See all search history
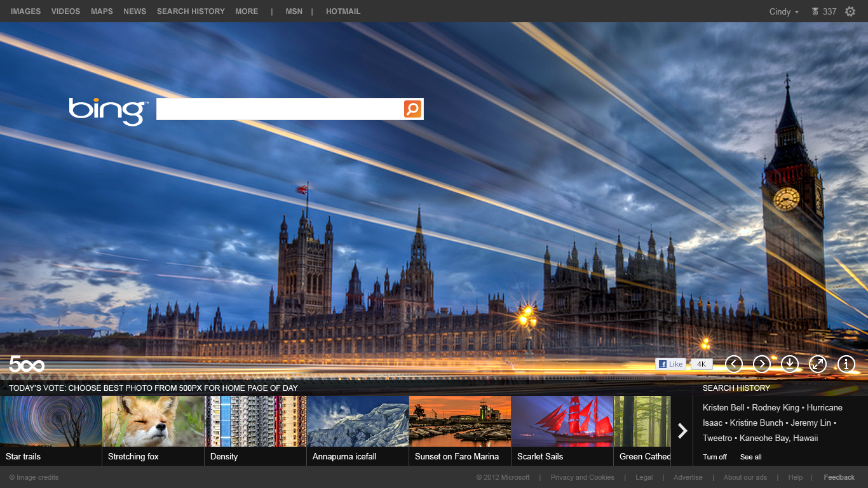Image resolution: width=868 pixels, height=488 pixels. click(750, 457)
